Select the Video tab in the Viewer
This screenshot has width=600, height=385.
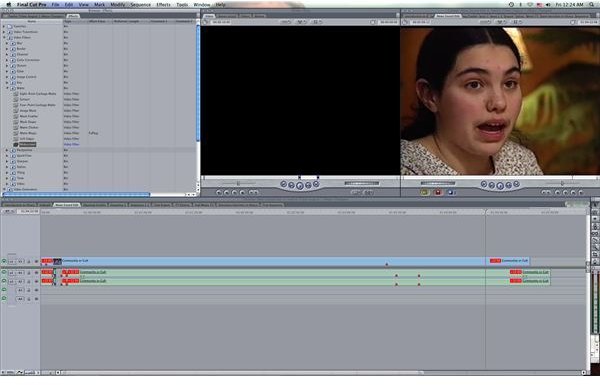209,16
